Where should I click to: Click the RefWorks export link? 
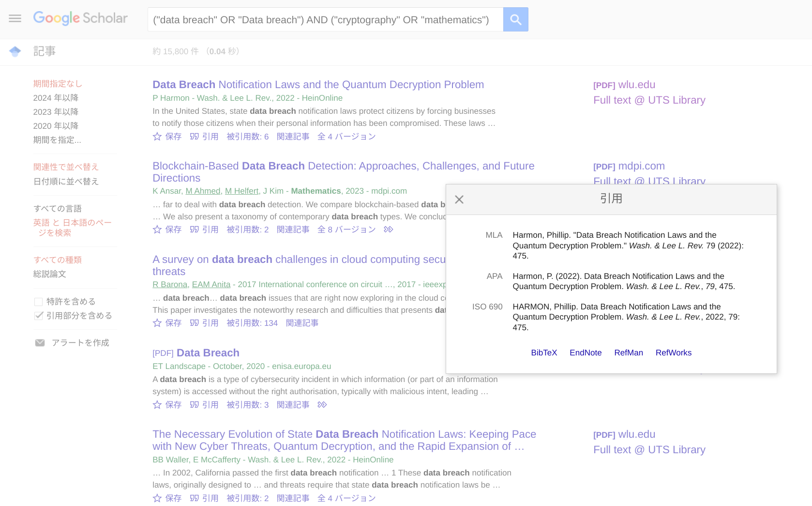(x=673, y=353)
